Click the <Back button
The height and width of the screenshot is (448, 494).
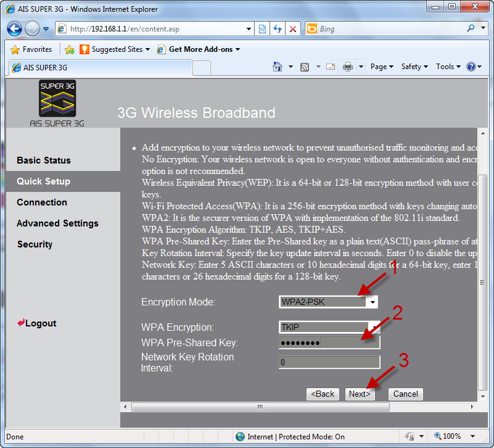pos(323,394)
